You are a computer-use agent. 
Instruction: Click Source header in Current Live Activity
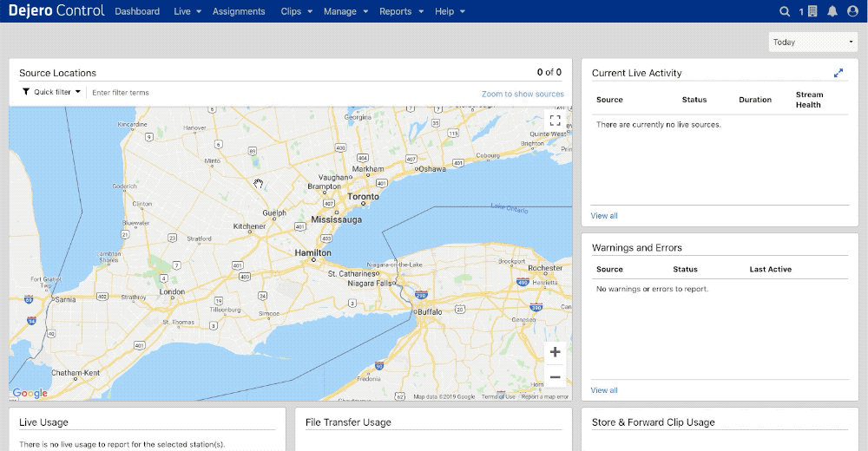[x=609, y=100]
